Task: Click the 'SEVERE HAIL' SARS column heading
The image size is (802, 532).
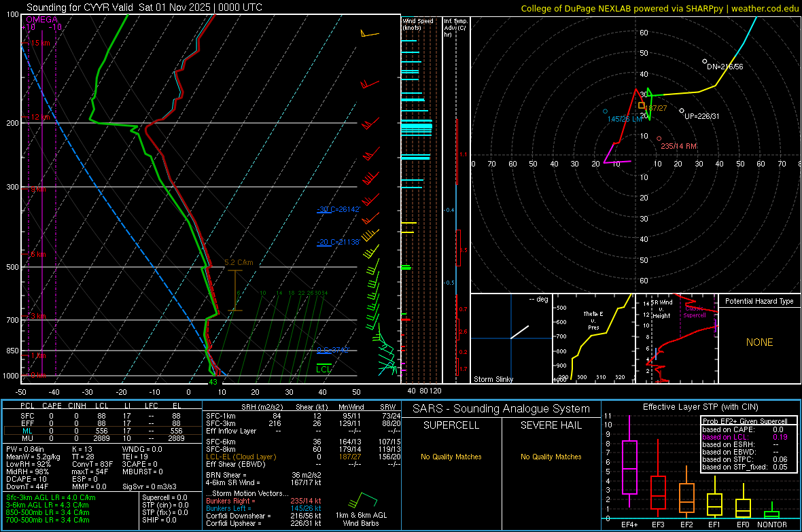Action: [x=551, y=425]
